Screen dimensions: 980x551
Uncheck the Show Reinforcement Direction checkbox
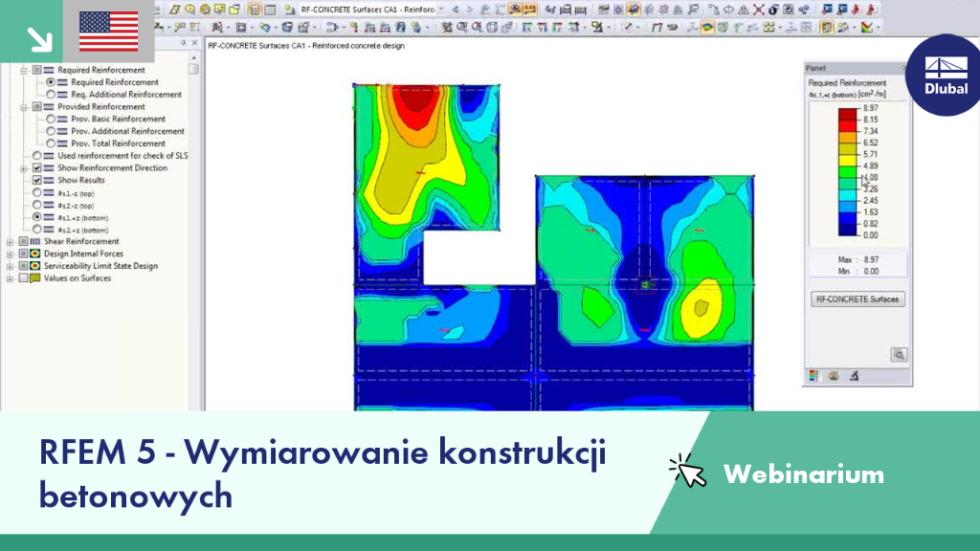pos(37,168)
